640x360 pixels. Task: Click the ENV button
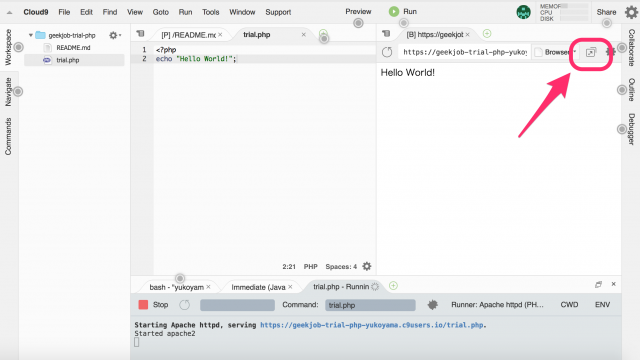click(x=602, y=304)
